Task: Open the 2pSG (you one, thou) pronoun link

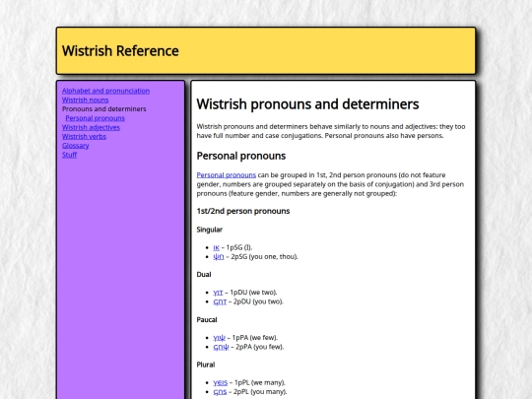Action: (x=219, y=257)
